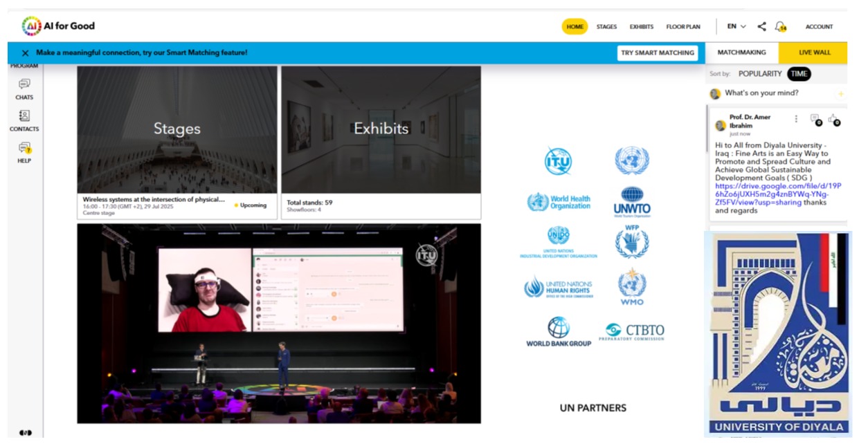Dismiss the Smart Matching banner with X
The width and height of the screenshot is (868, 446).
pos(25,53)
